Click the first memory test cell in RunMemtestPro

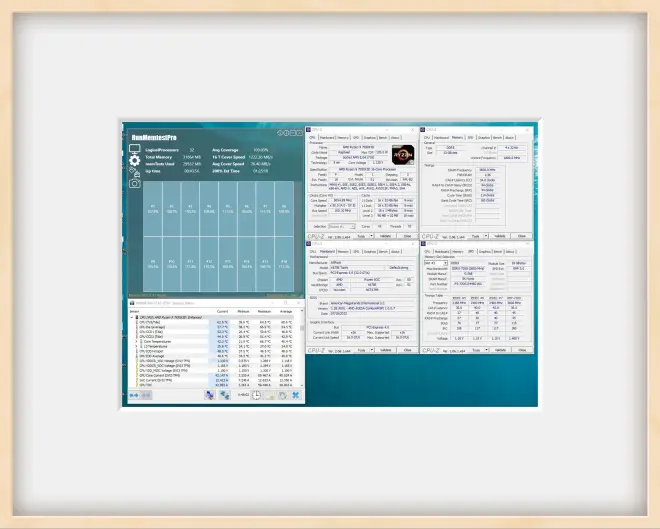(153, 210)
